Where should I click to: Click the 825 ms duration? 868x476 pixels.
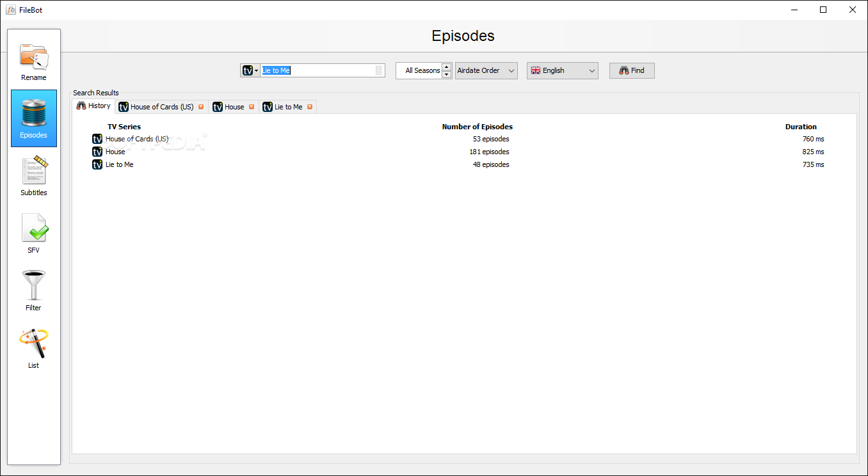[813, 152]
